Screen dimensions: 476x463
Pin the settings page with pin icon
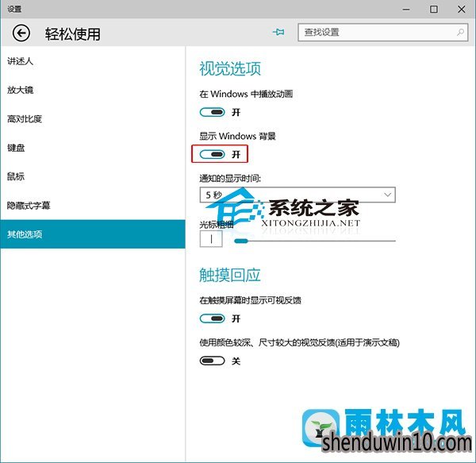[278, 32]
